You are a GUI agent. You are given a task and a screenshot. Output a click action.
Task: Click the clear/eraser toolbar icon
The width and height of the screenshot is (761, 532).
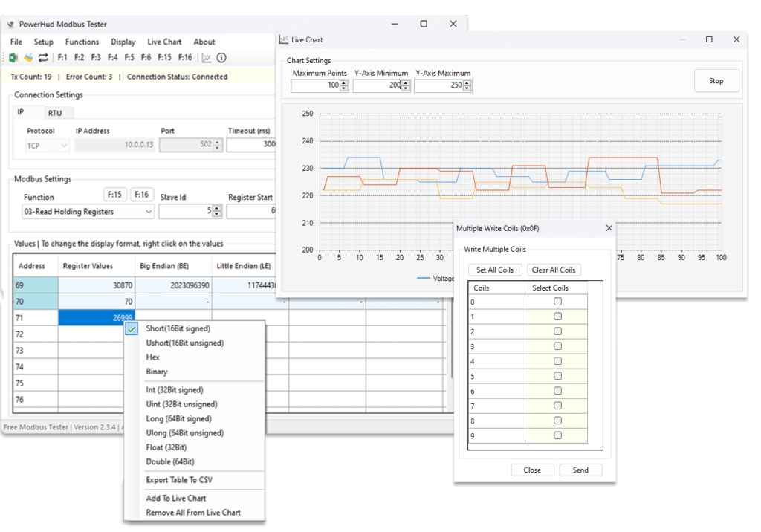pyautogui.click(x=28, y=58)
